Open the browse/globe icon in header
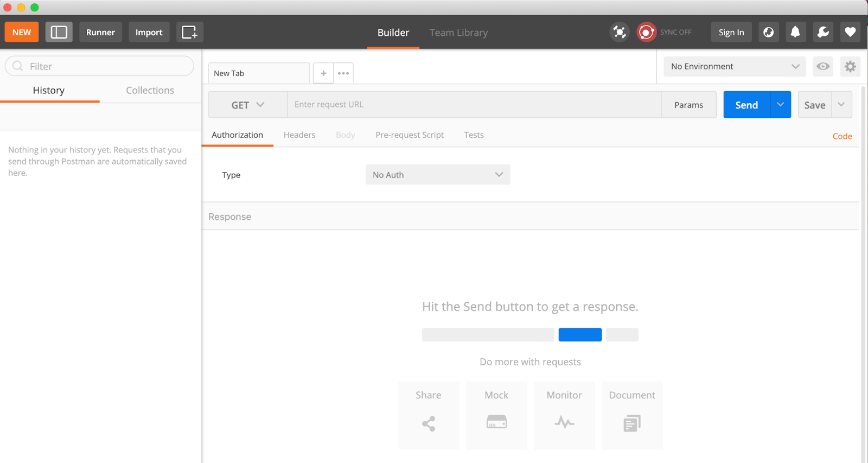 coord(768,32)
